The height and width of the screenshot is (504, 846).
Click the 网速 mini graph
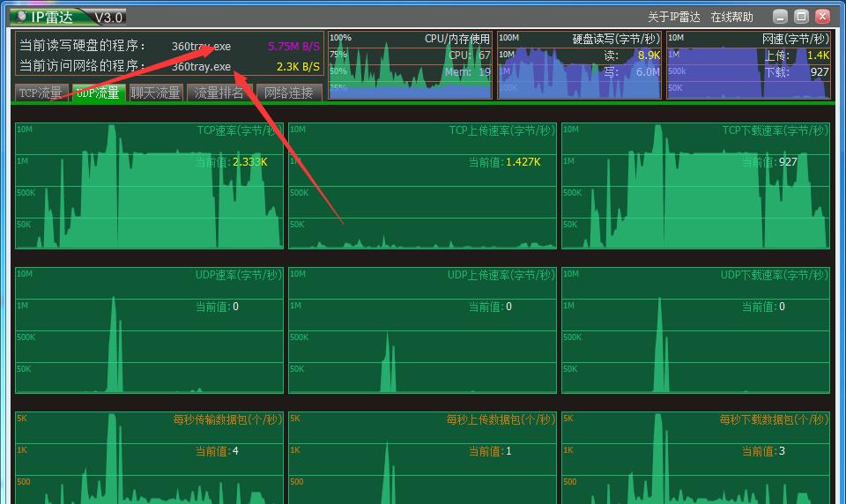[748, 65]
